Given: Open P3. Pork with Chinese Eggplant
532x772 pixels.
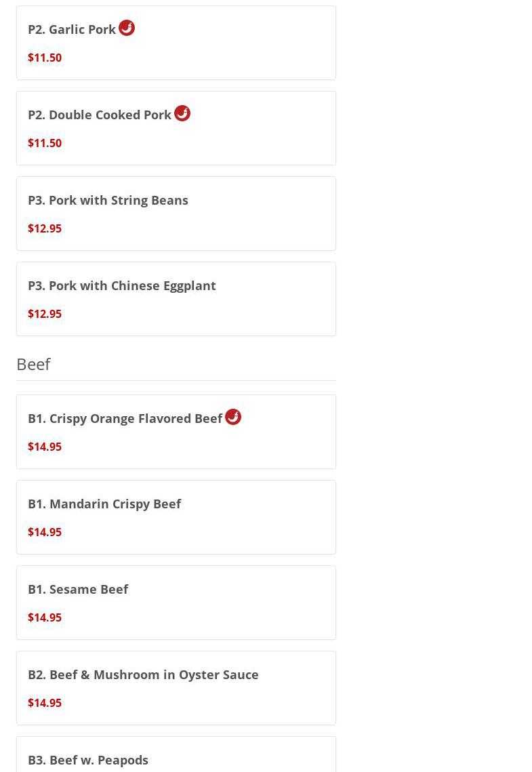Looking at the screenshot, I should tap(122, 285).
